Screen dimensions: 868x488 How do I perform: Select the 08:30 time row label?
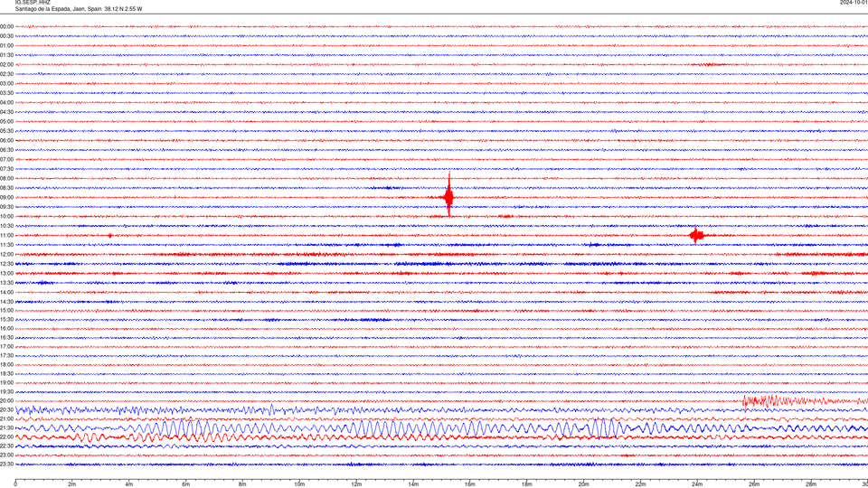6,188
